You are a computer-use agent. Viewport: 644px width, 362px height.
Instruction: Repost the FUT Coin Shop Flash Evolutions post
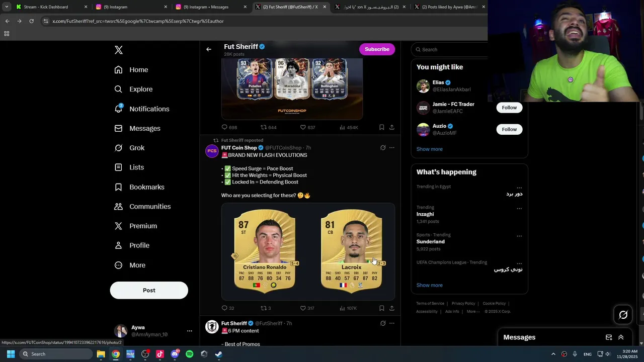(263, 308)
